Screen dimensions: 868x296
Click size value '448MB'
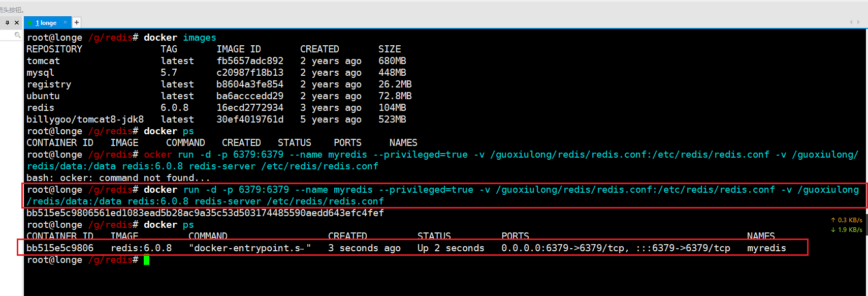[392, 73]
